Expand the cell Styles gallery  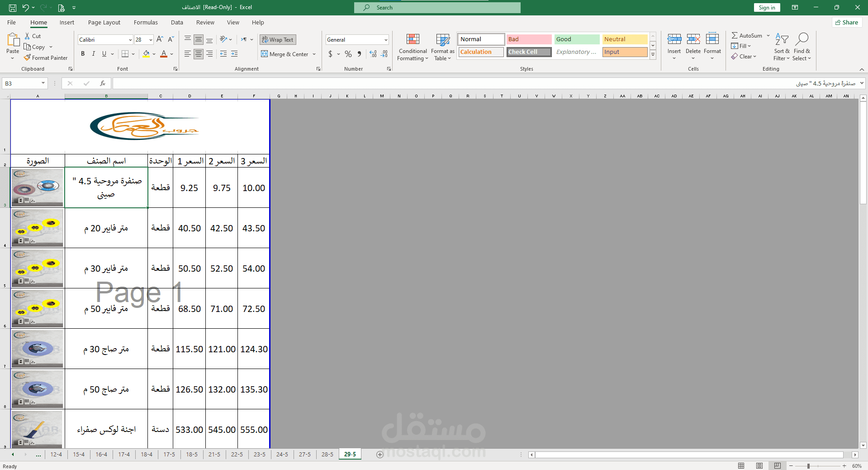(x=653, y=55)
